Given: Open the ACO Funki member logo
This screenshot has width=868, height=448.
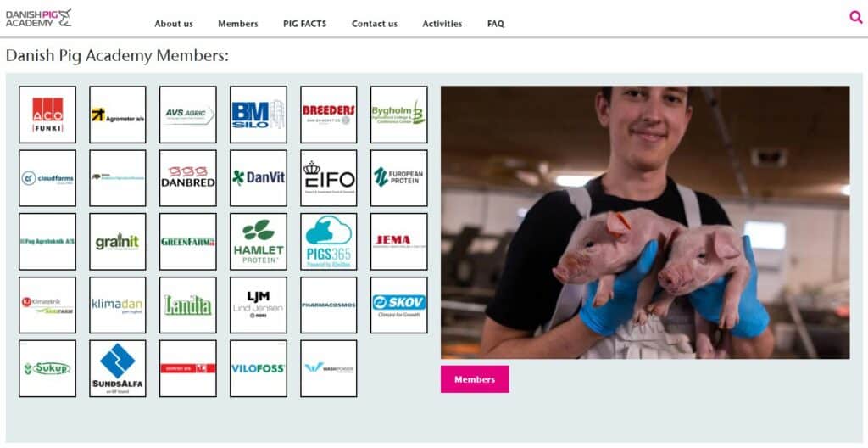Looking at the screenshot, I should pyautogui.click(x=47, y=115).
